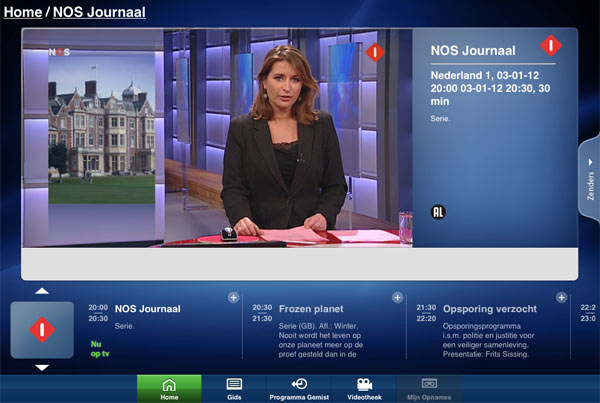Select the Nederland 1 channel logo thumbnail
The height and width of the screenshot is (403, 600).
point(42,329)
